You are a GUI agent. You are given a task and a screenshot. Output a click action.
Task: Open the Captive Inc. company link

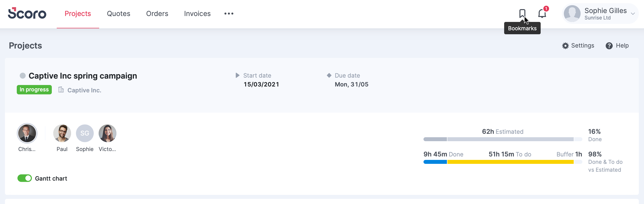coord(84,90)
